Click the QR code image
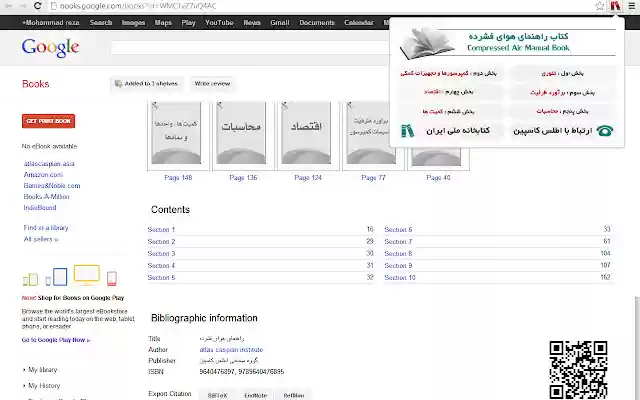 [x=578, y=370]
